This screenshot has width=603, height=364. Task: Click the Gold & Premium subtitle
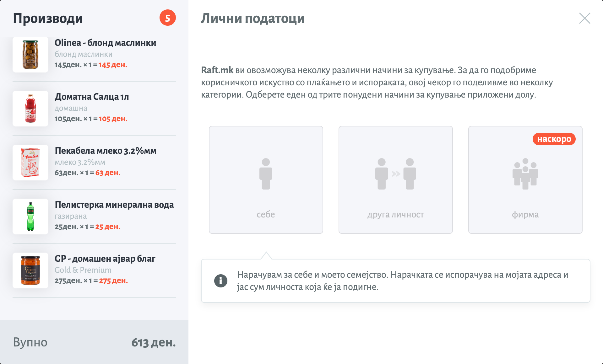[83, 270]
